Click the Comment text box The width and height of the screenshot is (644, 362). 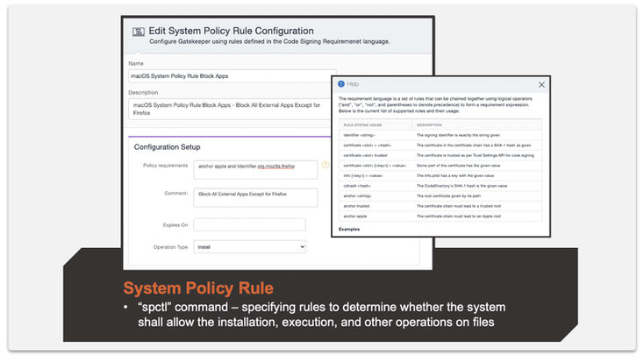point(255,197)
